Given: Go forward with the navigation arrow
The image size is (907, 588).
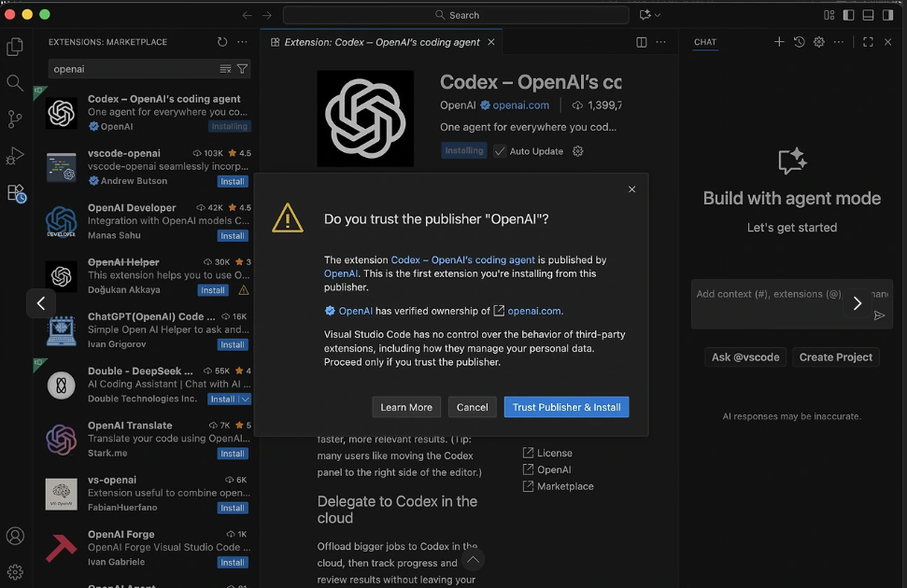Looking at the screenshot, I should [266, 15].
